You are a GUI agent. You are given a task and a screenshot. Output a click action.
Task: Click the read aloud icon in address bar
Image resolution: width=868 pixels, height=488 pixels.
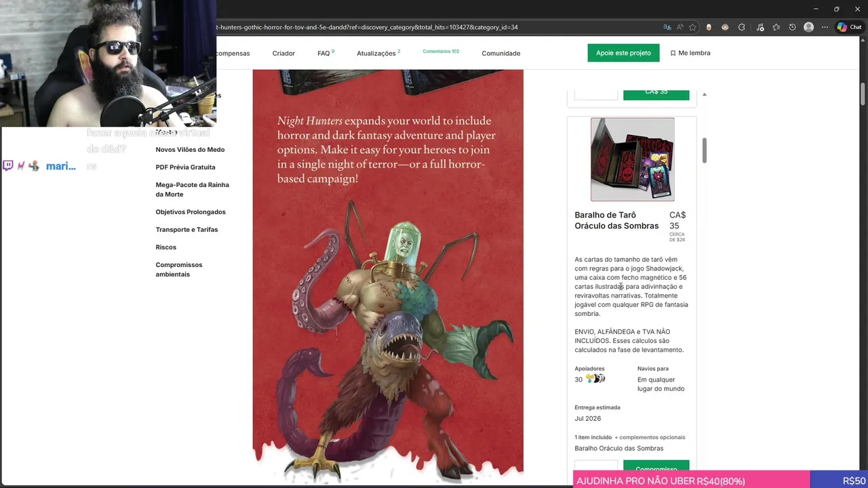click(x=680, y=27)
